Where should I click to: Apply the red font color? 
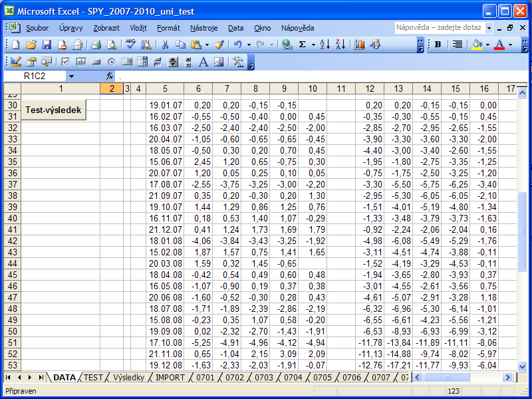(499, 45)
